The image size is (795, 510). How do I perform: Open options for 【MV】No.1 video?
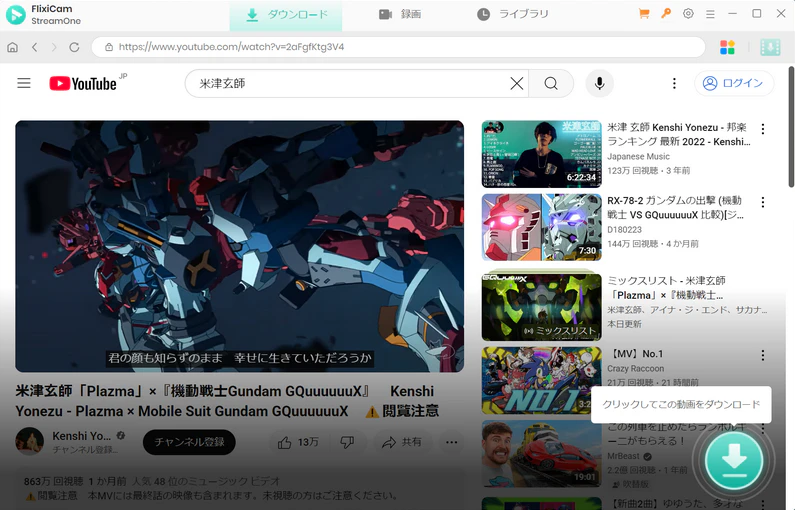tap(763, 355)
